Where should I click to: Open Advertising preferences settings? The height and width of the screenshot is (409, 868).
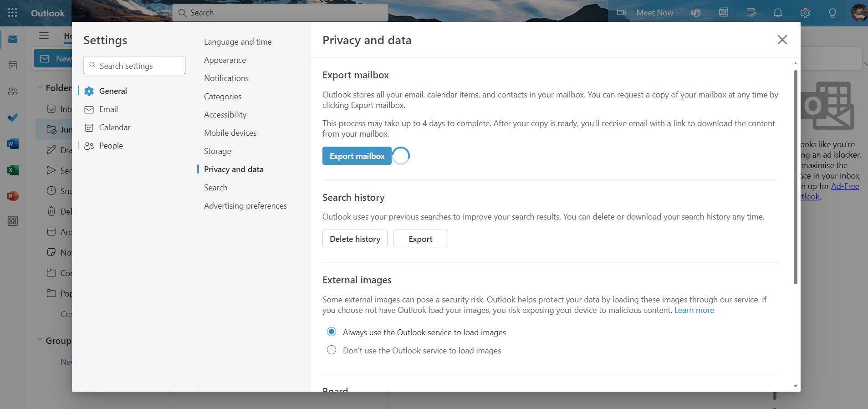tap(245, 206)
